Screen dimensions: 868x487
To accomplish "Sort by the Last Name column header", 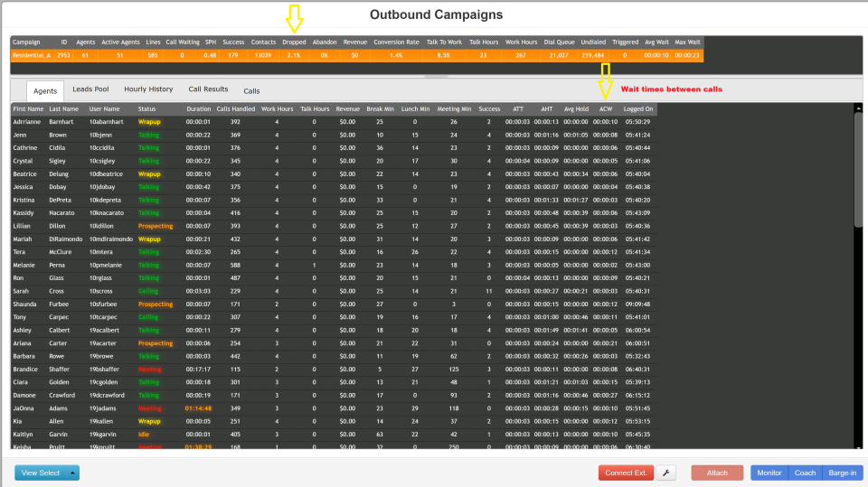I will click(x=63, y=109).
